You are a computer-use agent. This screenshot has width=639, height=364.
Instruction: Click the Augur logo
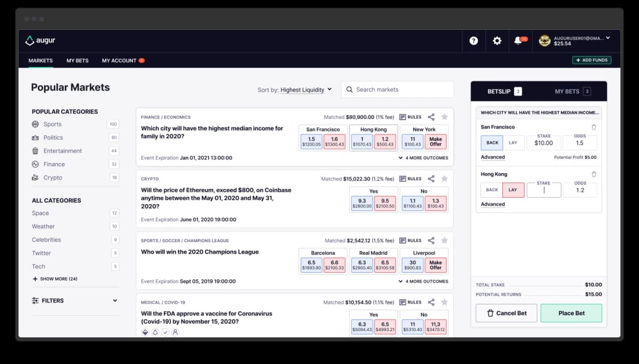click(40, 41)
